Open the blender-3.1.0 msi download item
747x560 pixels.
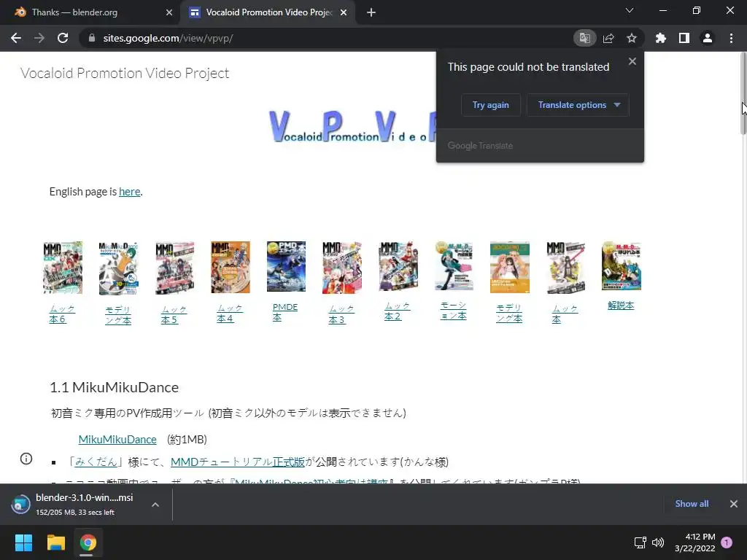click(76, 504)
